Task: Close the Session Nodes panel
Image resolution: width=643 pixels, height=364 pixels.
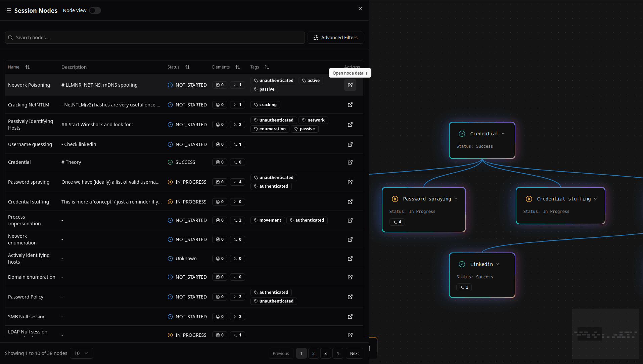Action: click(360, 8)
